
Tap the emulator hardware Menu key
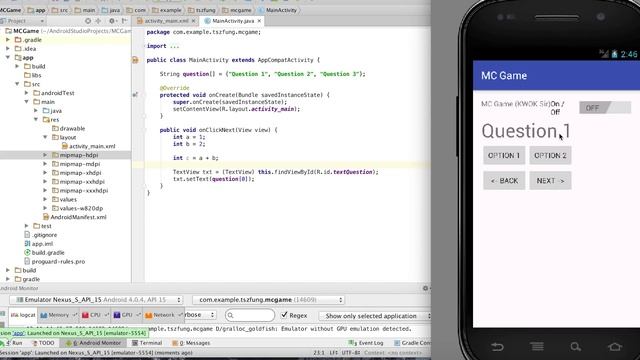537,347
